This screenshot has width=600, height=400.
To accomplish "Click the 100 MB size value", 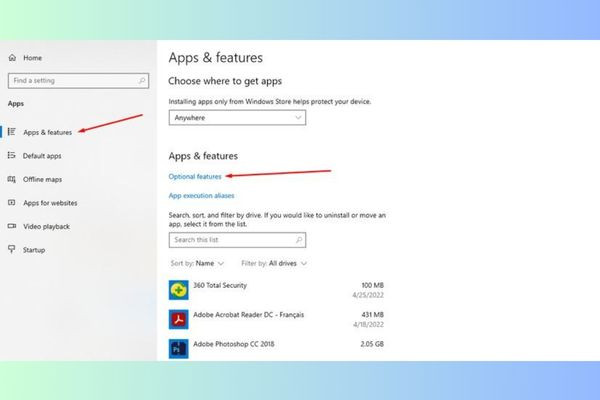I will coord(372,285).
